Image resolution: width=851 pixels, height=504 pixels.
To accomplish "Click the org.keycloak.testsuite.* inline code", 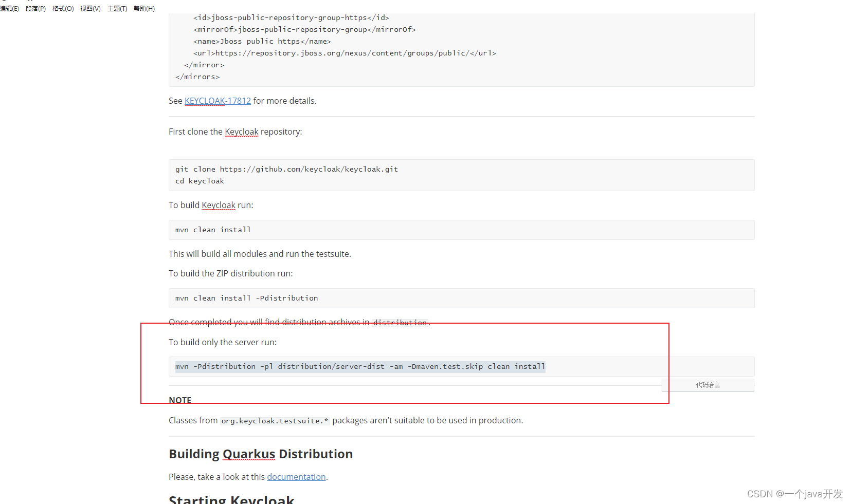I will click(274, 420).
